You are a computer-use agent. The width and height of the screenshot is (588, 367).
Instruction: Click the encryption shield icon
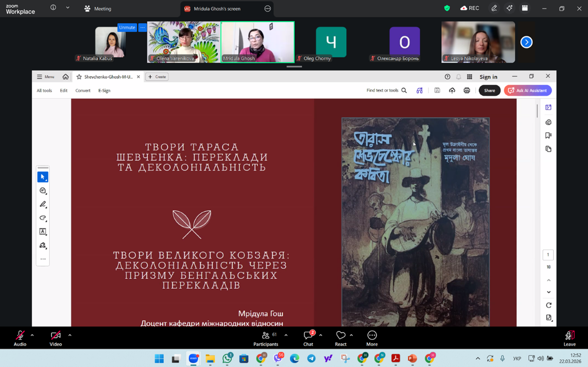point(447,8)
